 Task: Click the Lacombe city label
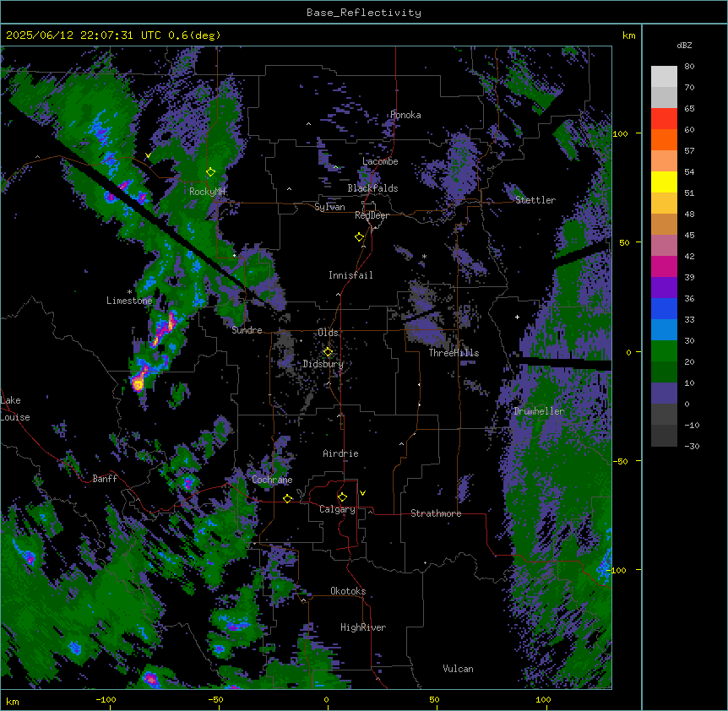click(380, 161)
